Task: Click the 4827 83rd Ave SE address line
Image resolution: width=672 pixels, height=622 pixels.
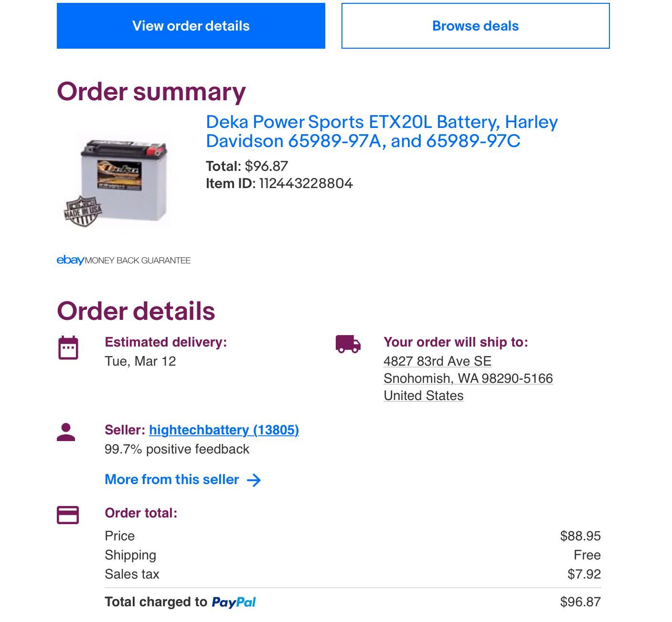Action: 437,361
